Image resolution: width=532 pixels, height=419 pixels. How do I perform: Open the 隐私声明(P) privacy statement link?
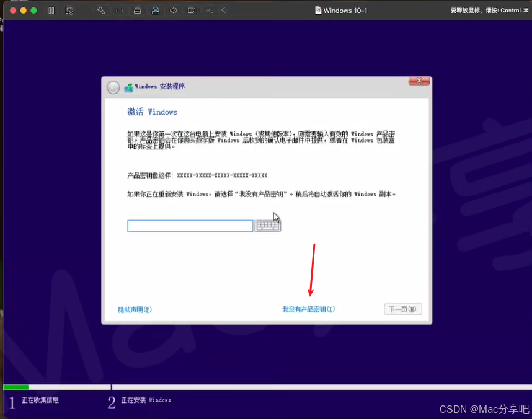135,309
